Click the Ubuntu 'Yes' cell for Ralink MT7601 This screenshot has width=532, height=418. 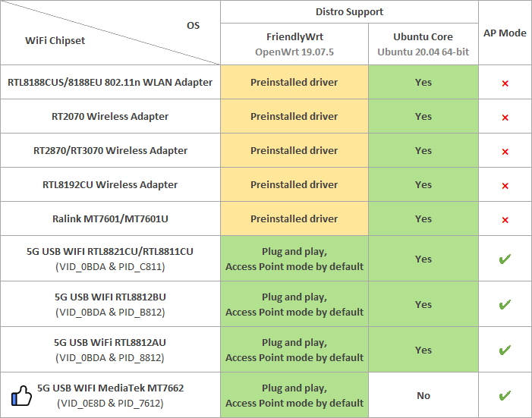pos(423,219)
